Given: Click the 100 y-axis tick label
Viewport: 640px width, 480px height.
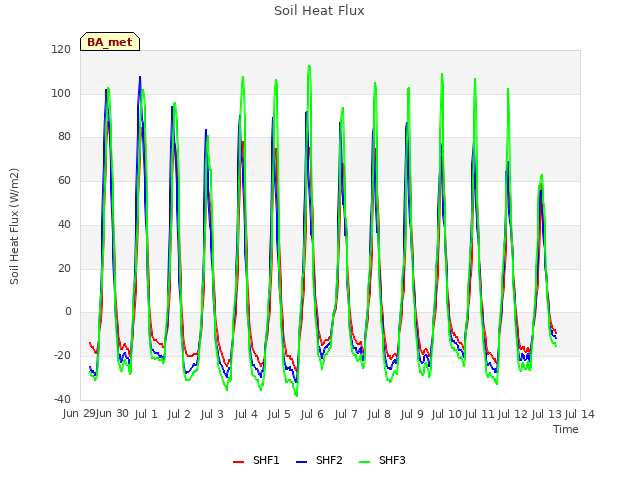Looking at the screenshot, I should [x=61, y=93].
